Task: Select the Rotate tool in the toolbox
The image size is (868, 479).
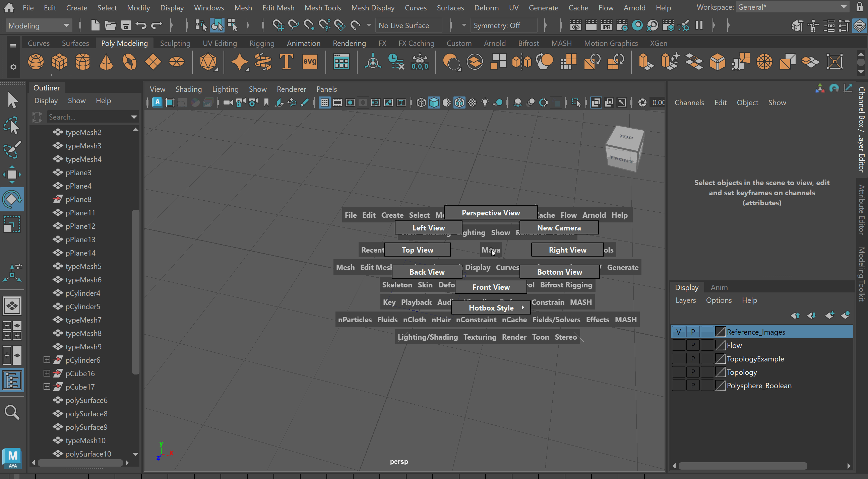Action: pyautogui.click(x=12, y=199)
